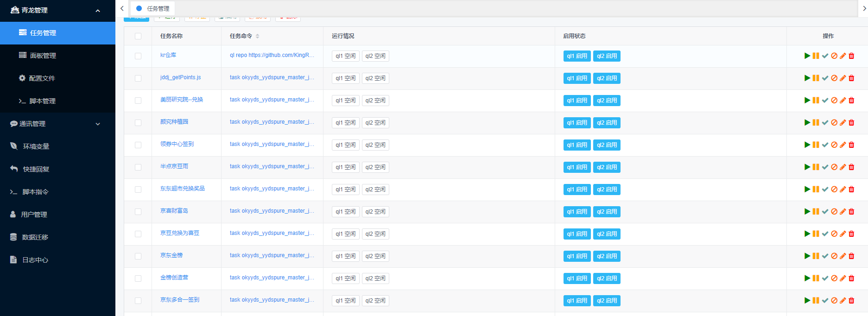Run the kr仓库 task with play icon
868x316 pixels.
click(807, 56)
